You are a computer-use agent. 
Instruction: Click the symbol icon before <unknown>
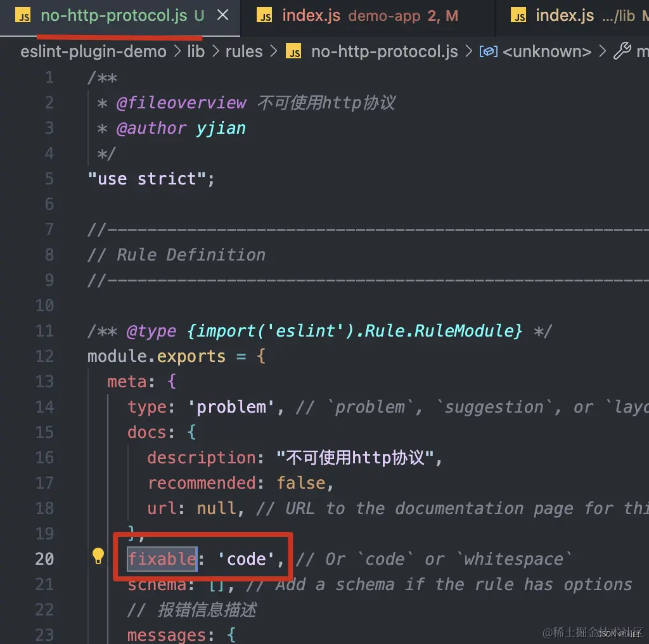click(489, 52)
